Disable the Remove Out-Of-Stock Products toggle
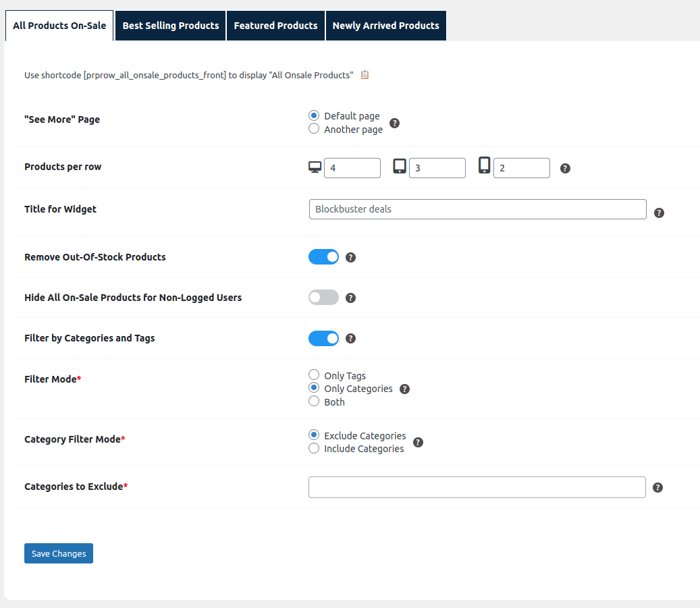This screenshot has height=608, width=700. coord(323,256)
